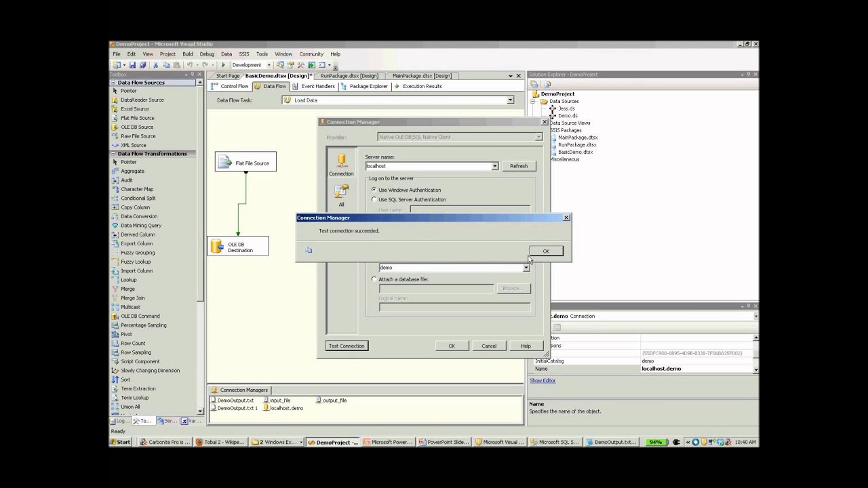Open the Debug menu
Image resolution: width=868 pixels, height=488 pixels.
tap(207, 54)
